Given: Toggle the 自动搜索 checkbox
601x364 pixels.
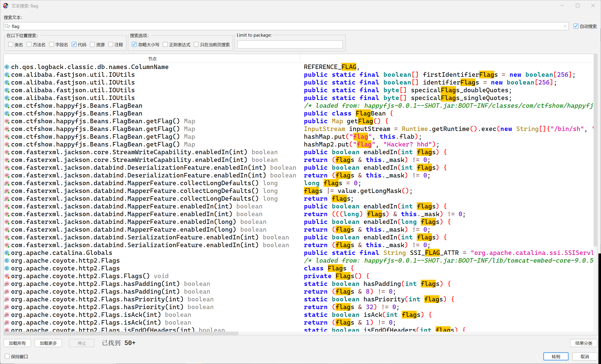Looking at the screenshot, I should pyautogui.click(x=576, y=26).
